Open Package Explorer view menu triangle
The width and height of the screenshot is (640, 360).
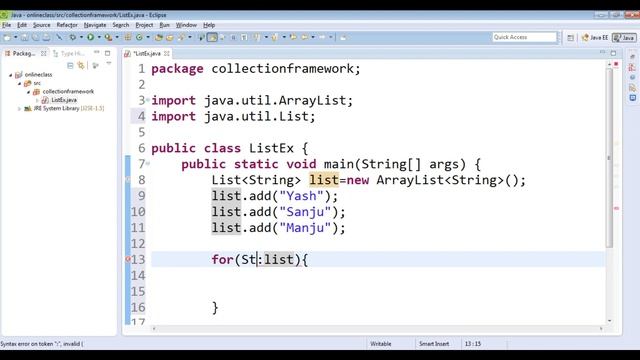click(x=109, y=64)
